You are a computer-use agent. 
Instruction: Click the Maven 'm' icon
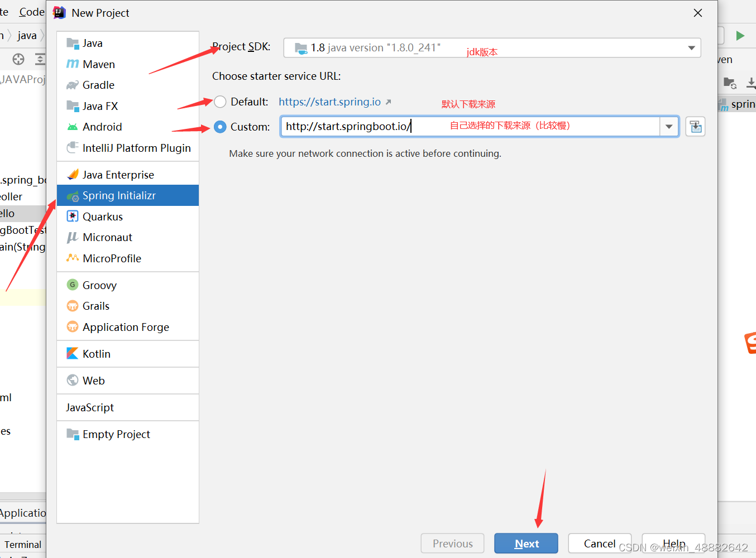pos(73,64)
